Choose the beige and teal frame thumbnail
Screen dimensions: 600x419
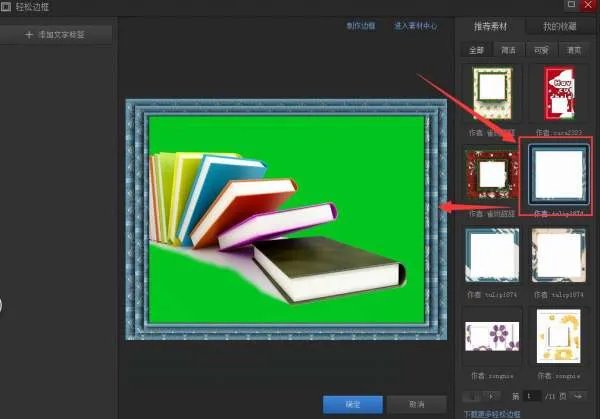[x=559, y=255]
